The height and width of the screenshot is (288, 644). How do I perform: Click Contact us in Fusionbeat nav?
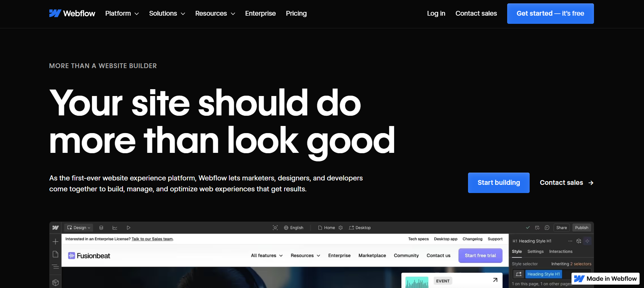tap(438, 256)
